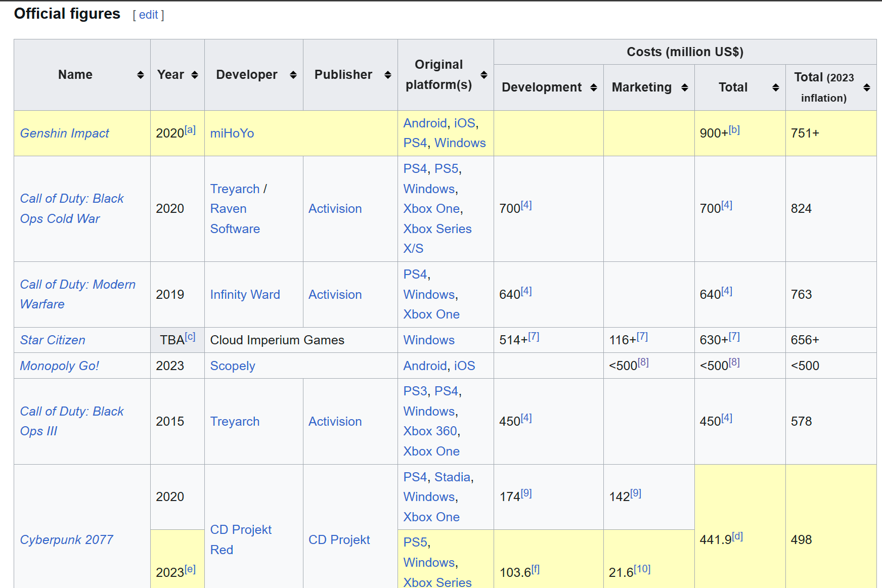Screen dimensions: 882x588
Task: Click the Marketing column sort icon
Action: pos(684,87)
